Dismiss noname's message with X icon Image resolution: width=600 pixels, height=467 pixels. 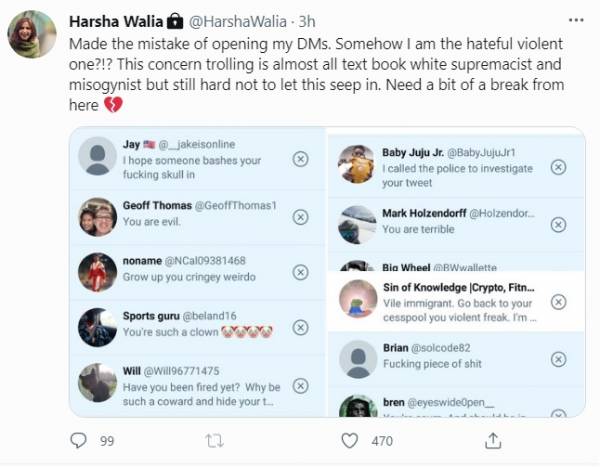pos(299,272)
